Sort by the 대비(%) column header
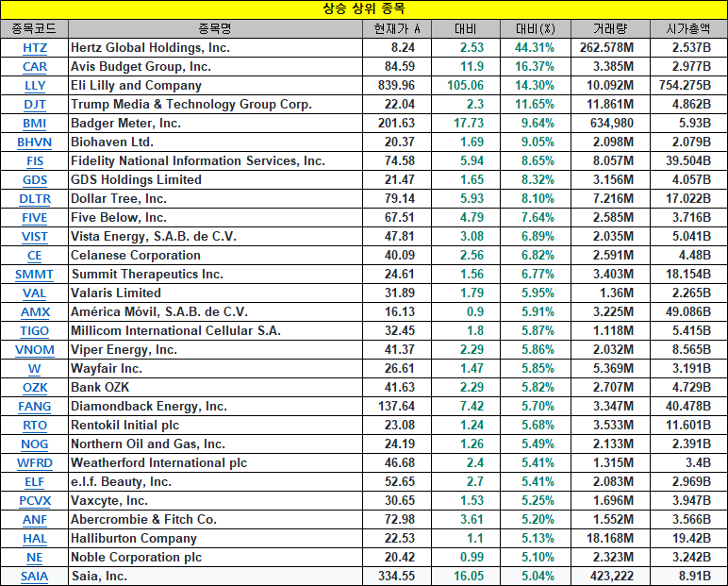This screenshot has width=728, height=586. pyautogui.click(x=536, y=29)
